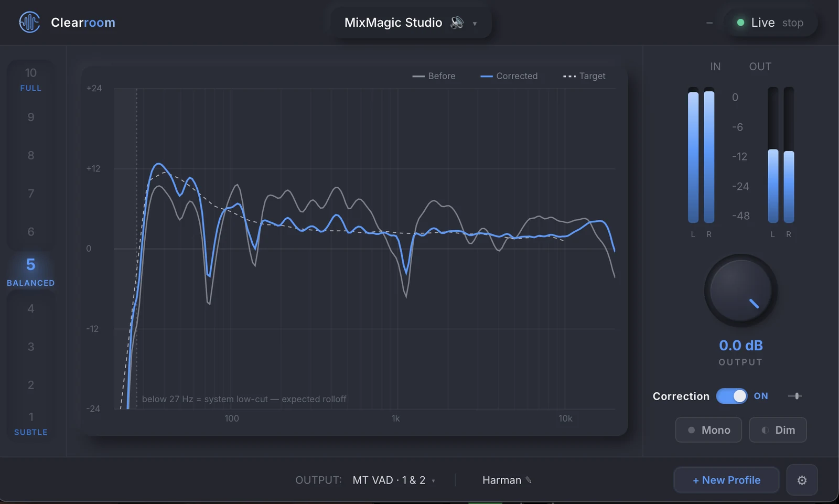The height and width of the screenshot is (504, 839).
Task: Select correction level 10 FULL
Action: pyautogui.click(x=30, y=80)
